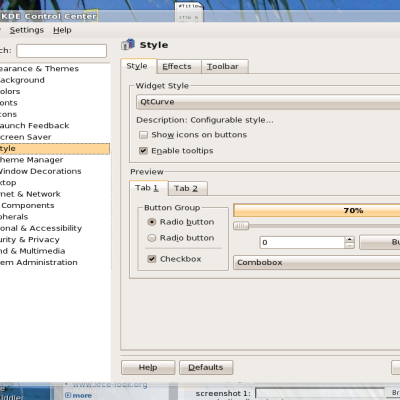Click the www.xfce-look.org link behind
The image size is (400, 400).
coord(110,385)
